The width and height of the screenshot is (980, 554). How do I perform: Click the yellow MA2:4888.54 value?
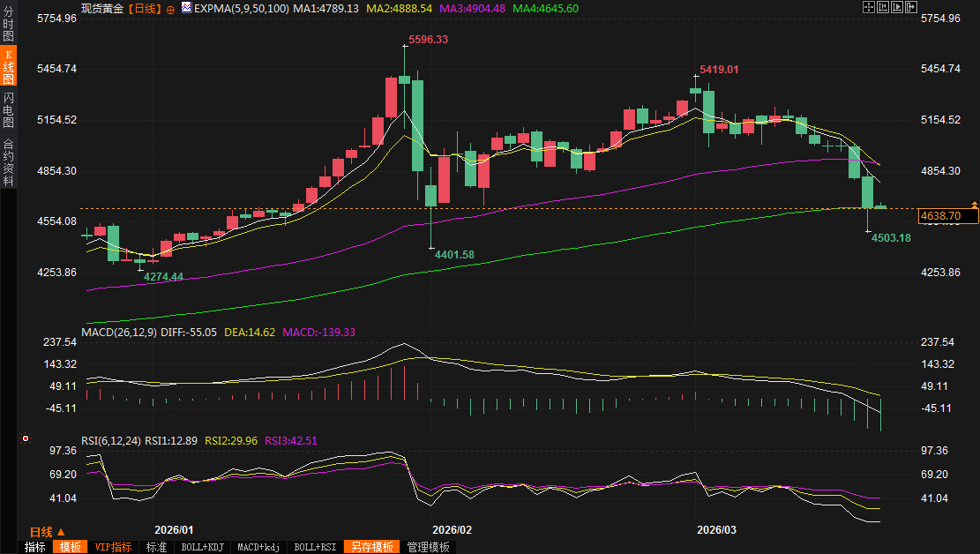pos(399,9)
